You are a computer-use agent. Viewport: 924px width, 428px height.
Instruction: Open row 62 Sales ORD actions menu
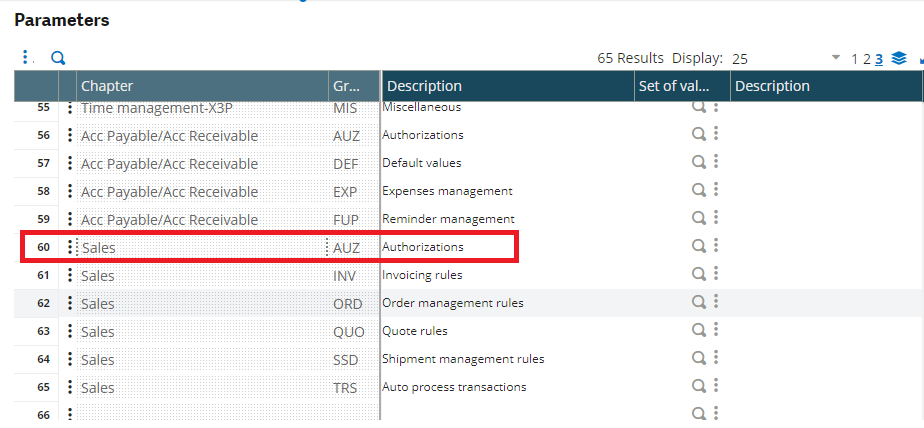click(69, 303)
